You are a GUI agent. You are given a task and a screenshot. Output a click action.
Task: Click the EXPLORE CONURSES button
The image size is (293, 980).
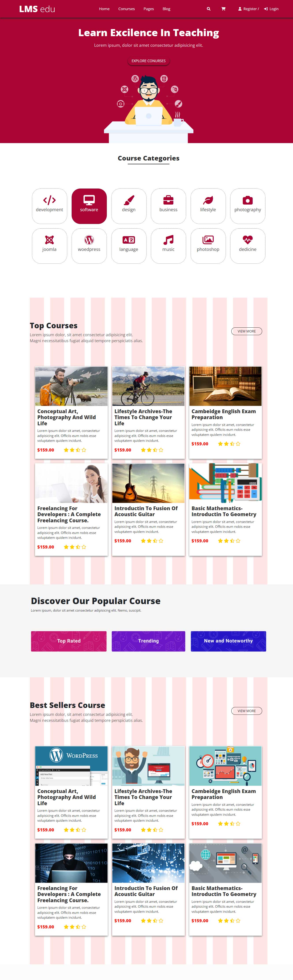click(x=148, y=61)
